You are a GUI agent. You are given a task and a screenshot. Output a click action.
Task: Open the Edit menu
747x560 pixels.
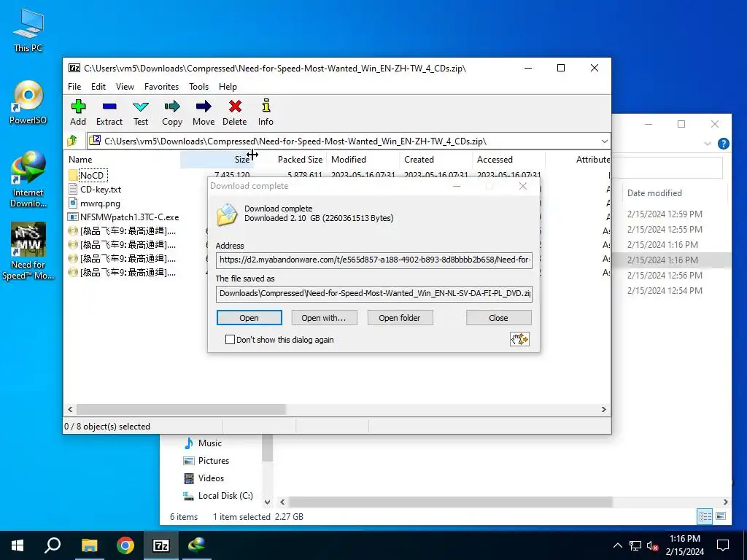98,87
